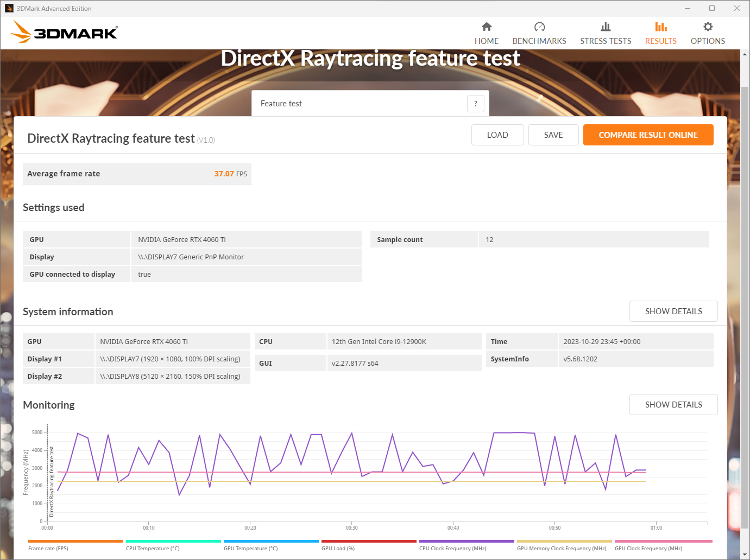
Task: Click the LOAD button
Action: tap(497, 135)
